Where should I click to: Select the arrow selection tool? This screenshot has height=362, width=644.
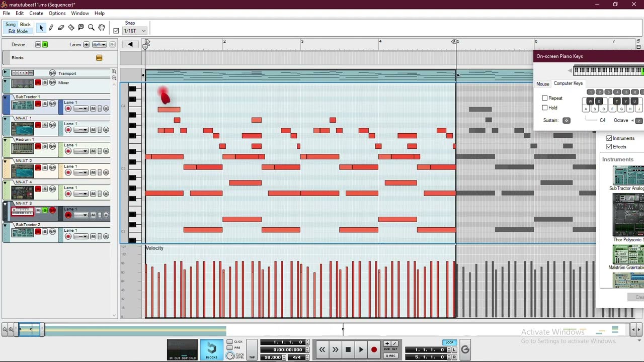[41, 28]
